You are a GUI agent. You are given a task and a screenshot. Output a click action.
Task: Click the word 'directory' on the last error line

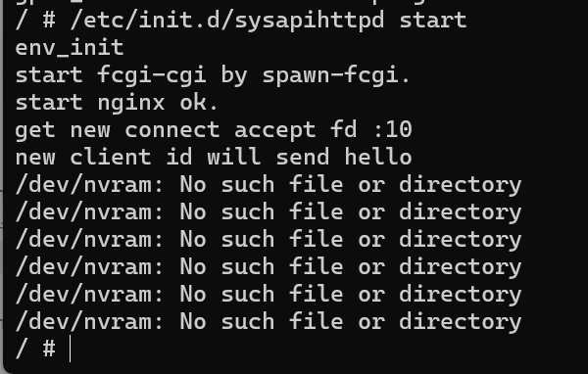click(x=461, y=322)
